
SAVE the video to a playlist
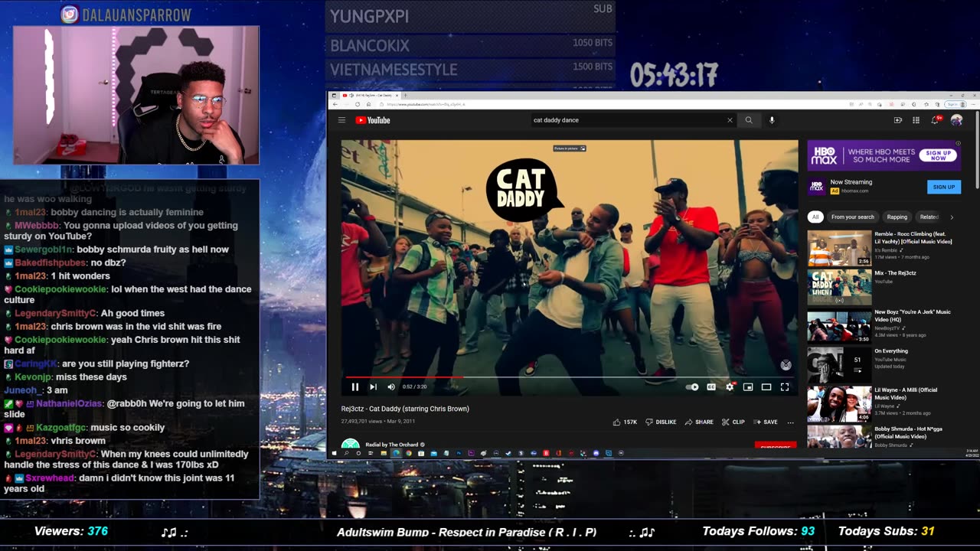click(x=766, y=422)
